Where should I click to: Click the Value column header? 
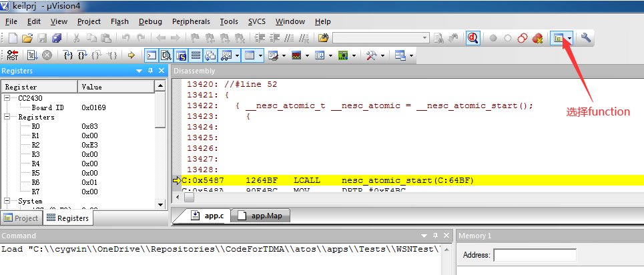click(116, 87)
